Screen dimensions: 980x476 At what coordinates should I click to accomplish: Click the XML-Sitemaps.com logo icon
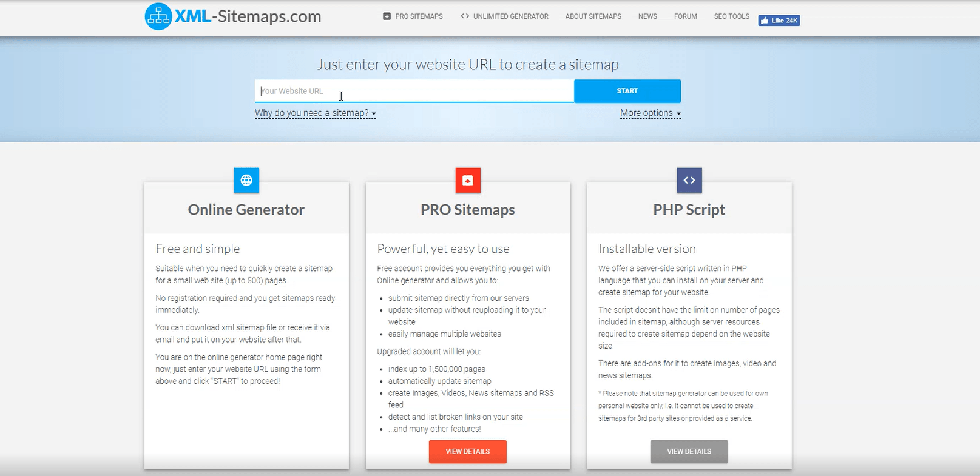click(x=158, y=16)
